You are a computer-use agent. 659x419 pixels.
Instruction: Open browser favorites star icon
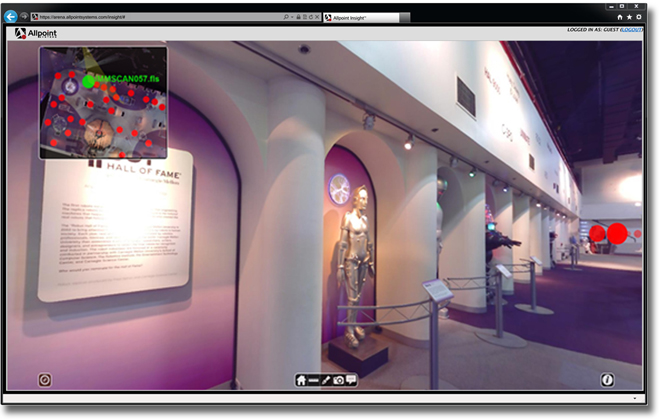point(629,17)
